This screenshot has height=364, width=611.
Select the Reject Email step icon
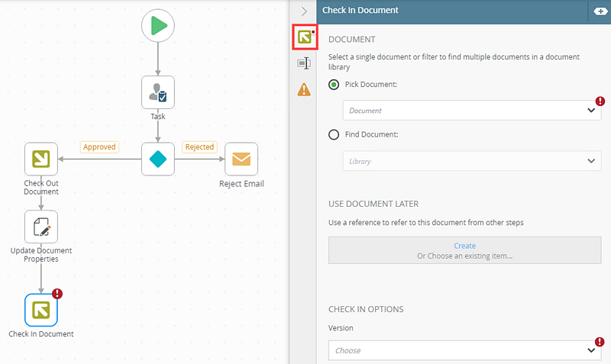pyautogui.click(x=241, y=159)
